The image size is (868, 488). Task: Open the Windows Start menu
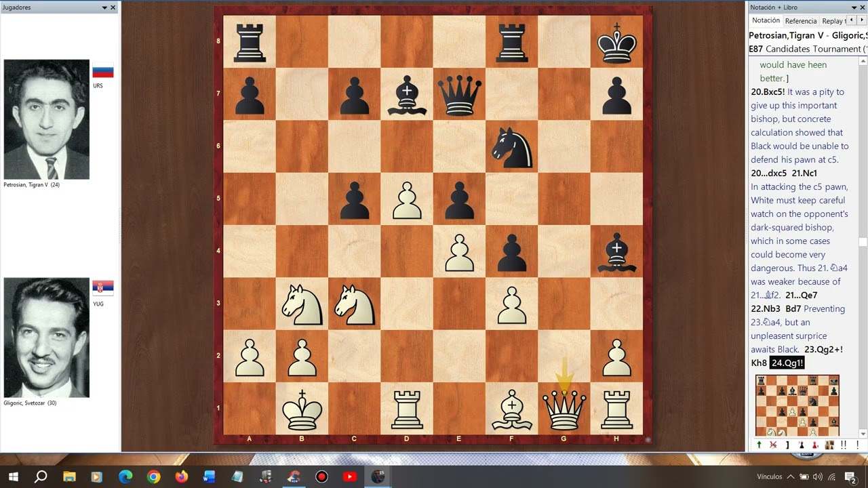pos(13,476)
